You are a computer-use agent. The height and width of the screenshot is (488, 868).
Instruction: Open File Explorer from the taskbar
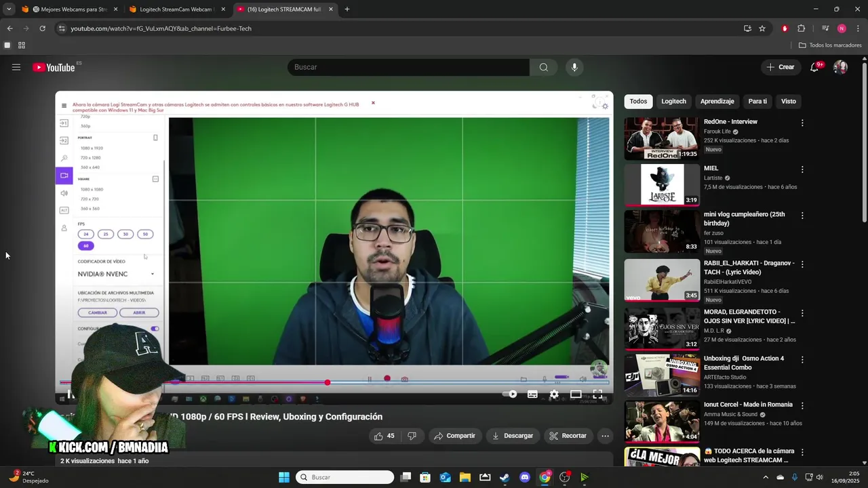click(x=465, y=477)
